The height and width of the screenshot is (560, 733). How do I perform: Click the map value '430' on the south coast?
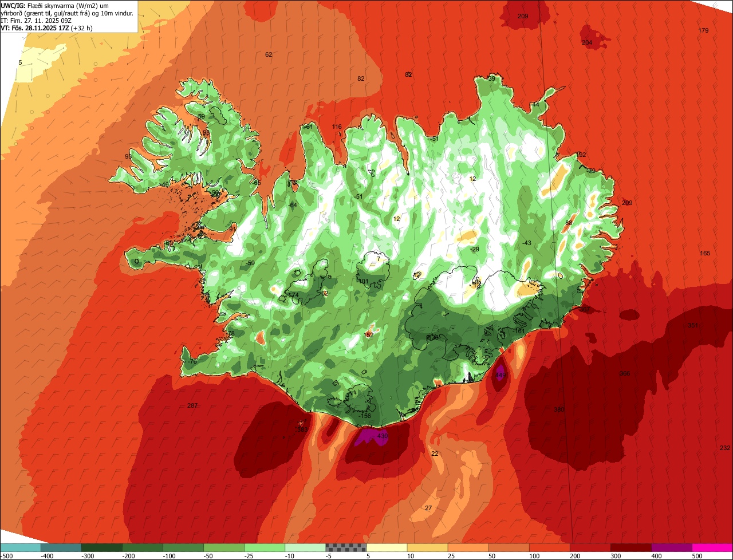[383, 436]
